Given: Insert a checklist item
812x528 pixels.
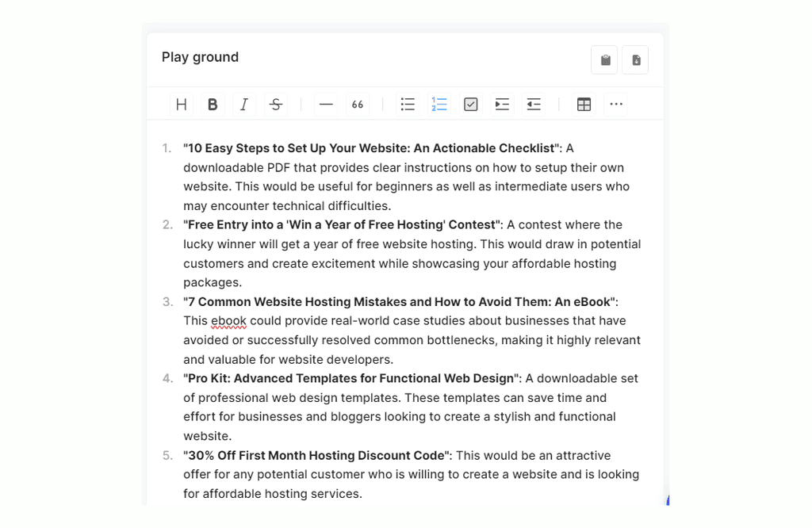Looking at the screenshot, I should [470, 104].
